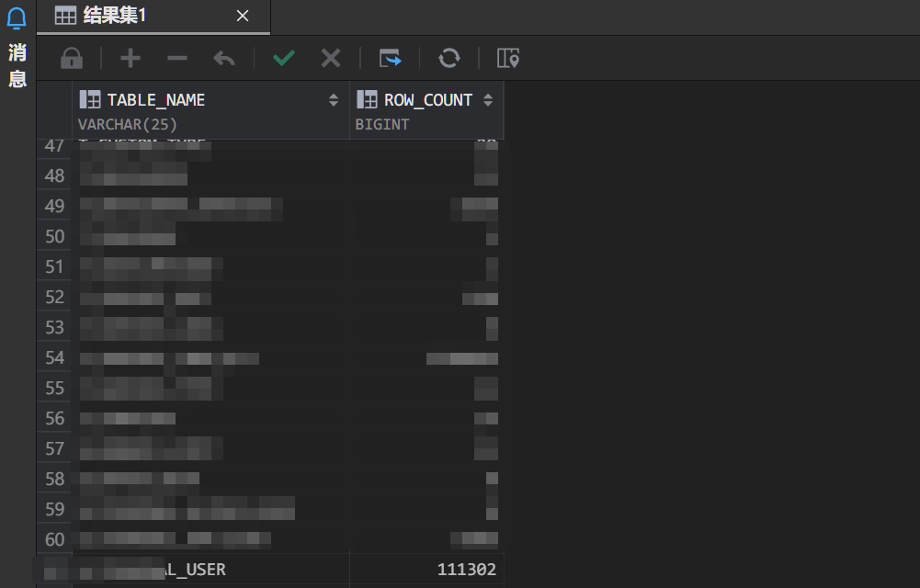Open the 消息 messages panel
Screen dimensions: 920x588
click(x=17, y=65)
